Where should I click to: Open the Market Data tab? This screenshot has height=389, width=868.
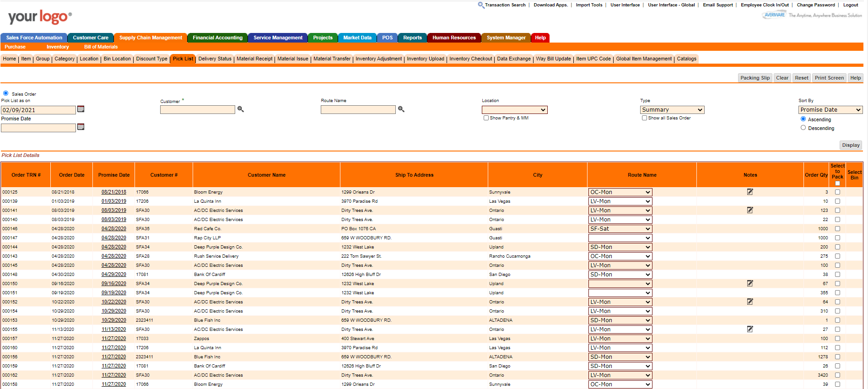[357, 38]
